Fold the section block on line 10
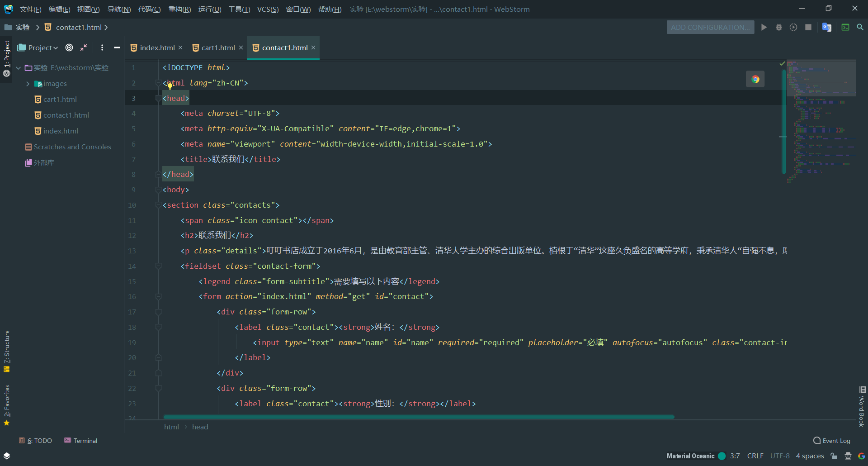The width and height of the screenshot is (868, 466). click(158, 205)
